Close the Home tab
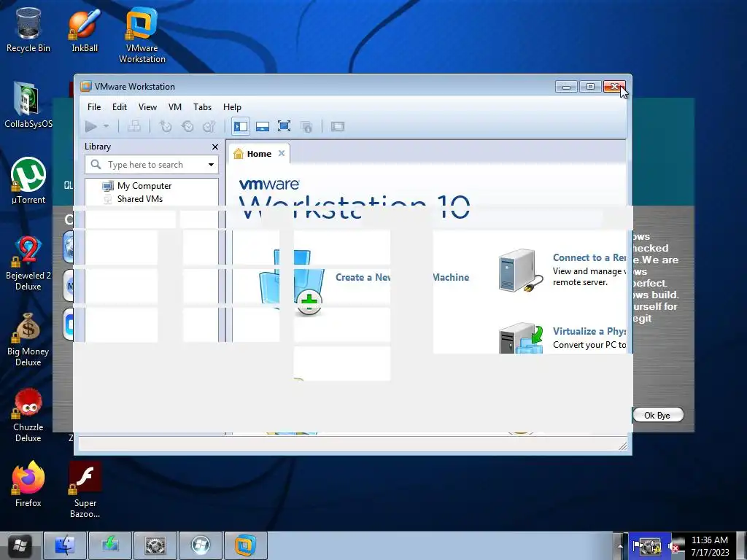This screenshot has height=560, width=747. pyautogui.click(x=282, y=153)
